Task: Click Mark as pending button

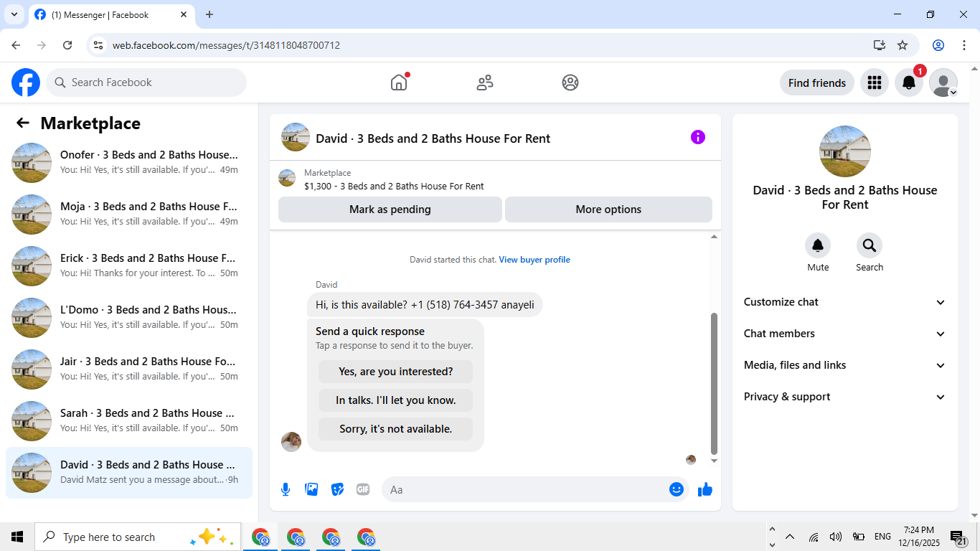Action: click(390, 209)
